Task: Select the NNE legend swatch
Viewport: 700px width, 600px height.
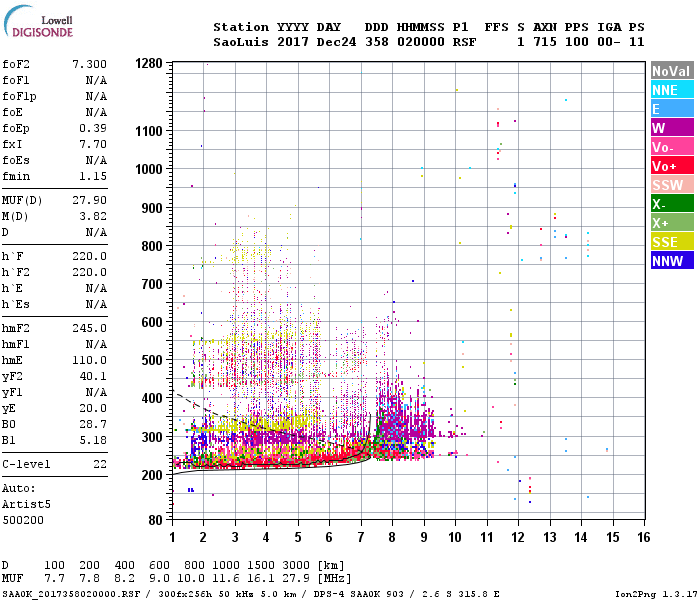Action: [x=672, y=90]
